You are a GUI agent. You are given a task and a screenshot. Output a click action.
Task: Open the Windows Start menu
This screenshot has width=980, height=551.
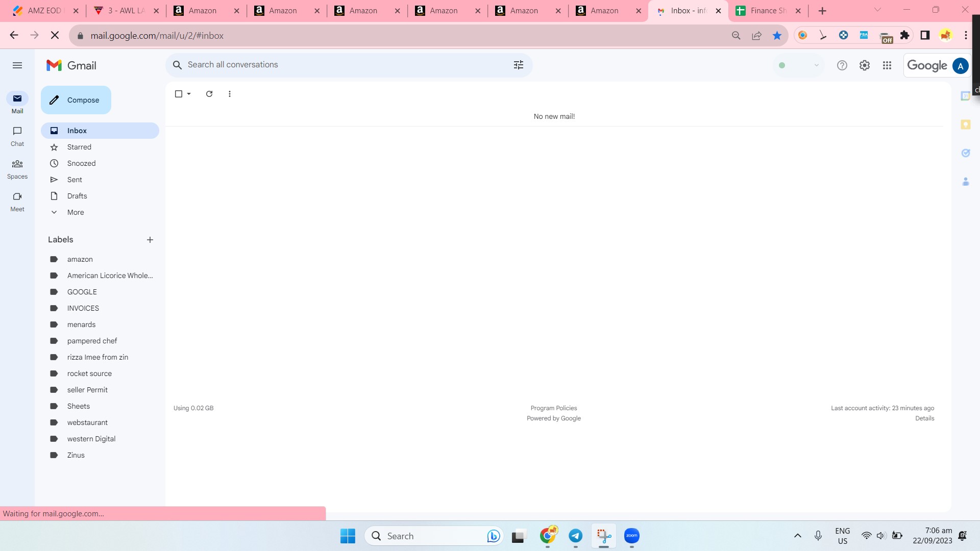coord(348,536)
